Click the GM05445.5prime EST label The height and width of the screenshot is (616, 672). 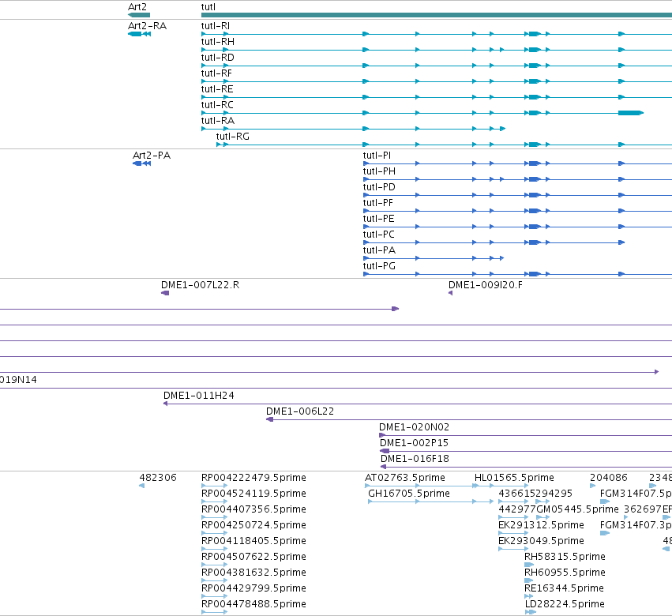click(x=578, y=509)
